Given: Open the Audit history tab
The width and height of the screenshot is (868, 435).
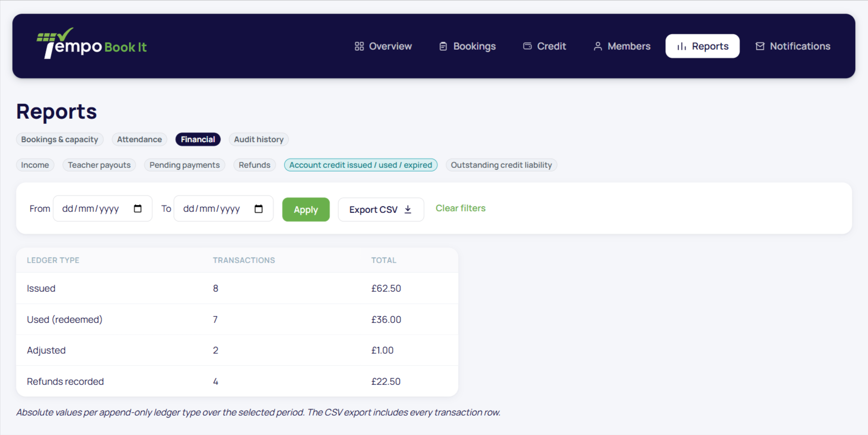Looking at the screenshot, I should [x=258, y=139].
